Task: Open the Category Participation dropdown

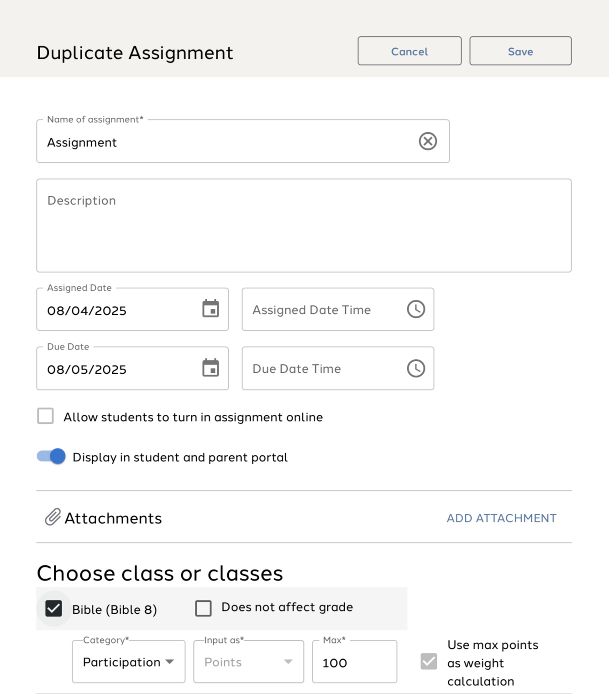Action: 129,662
